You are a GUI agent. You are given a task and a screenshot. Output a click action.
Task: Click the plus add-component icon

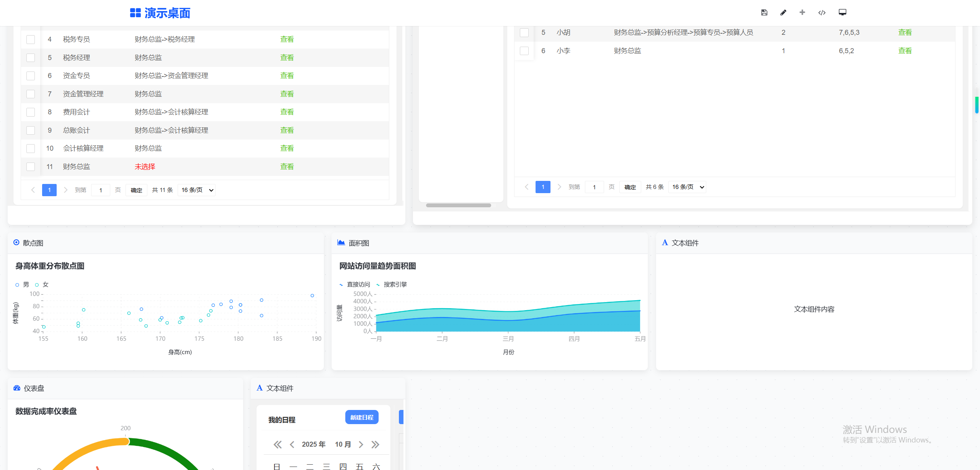(802, 13)
